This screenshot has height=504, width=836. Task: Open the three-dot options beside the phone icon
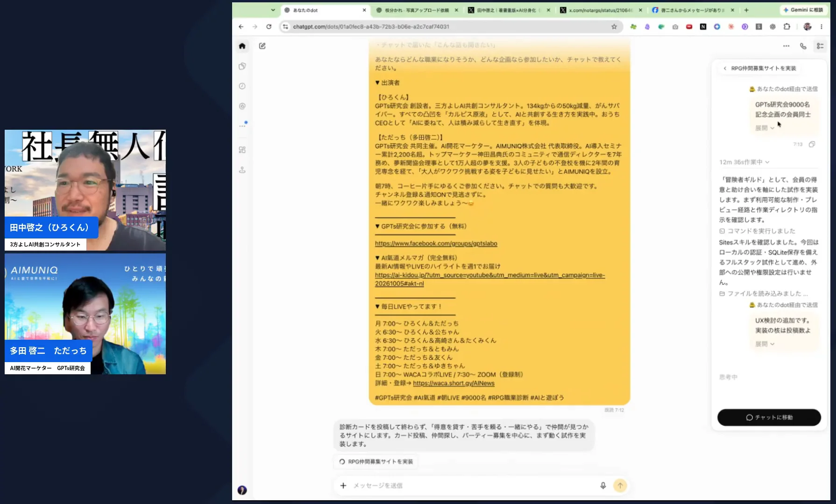coord(786,46)
